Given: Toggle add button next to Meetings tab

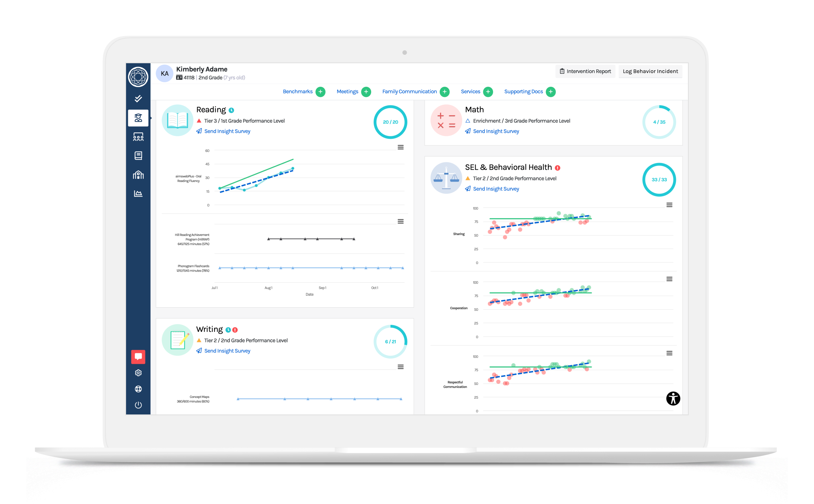Looking at the screenshot, I should point(366,92).
